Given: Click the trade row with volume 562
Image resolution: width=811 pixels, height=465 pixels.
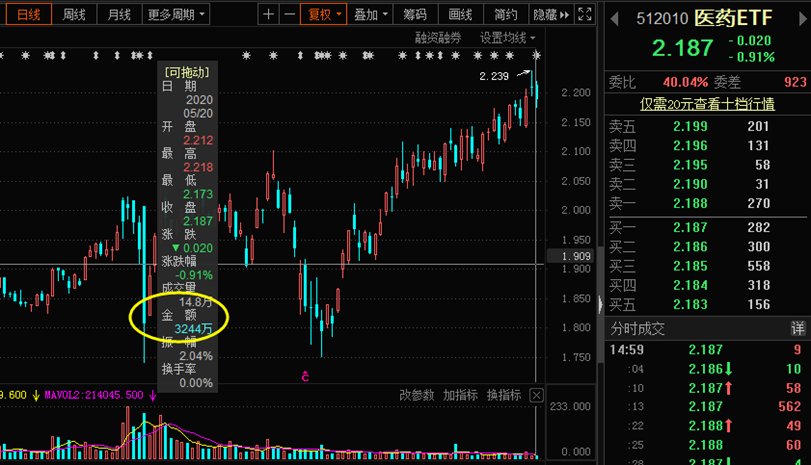Looking at the screenshot, I should coord(705,407).
